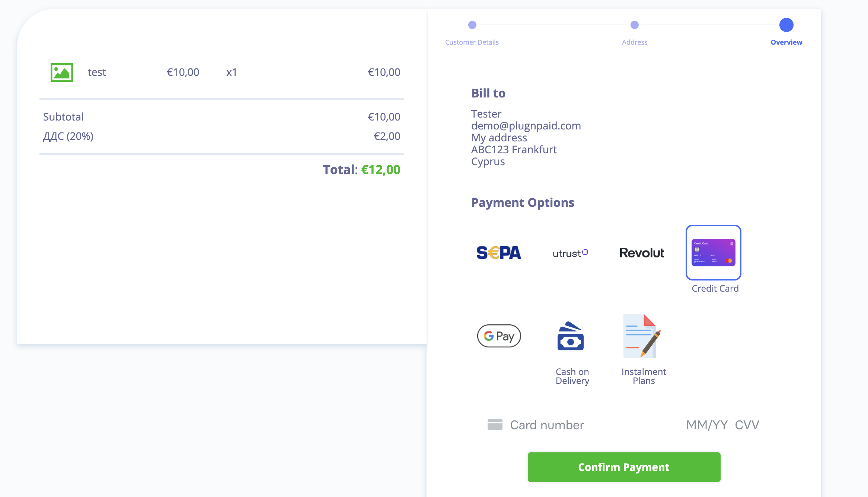The width and height of the screenshot is (868, 497).
Task: Go to Customer Details step
Action: (472, 42)
